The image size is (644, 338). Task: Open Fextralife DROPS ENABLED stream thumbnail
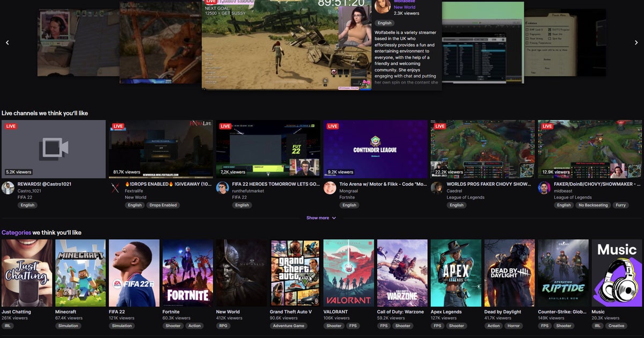[161, 149]
